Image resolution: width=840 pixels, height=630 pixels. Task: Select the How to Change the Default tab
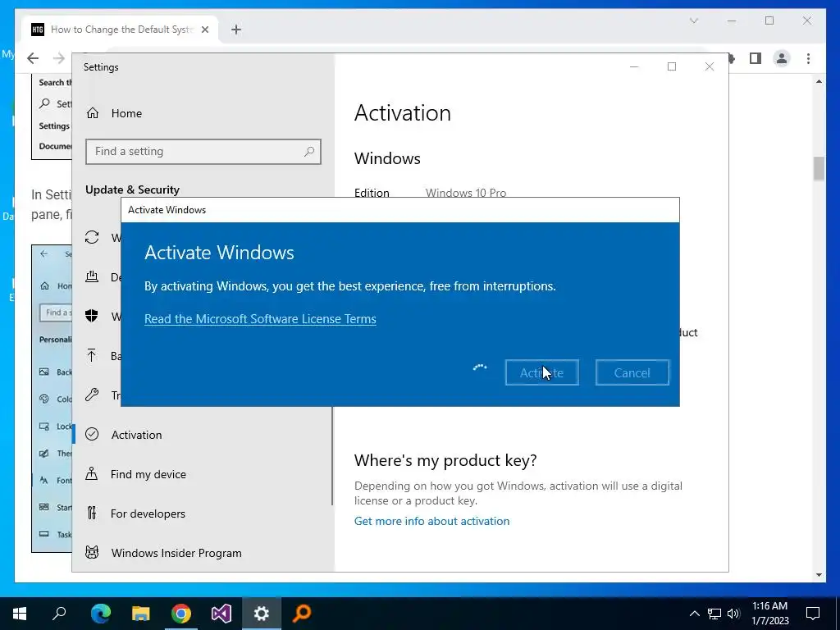[120, 30]
